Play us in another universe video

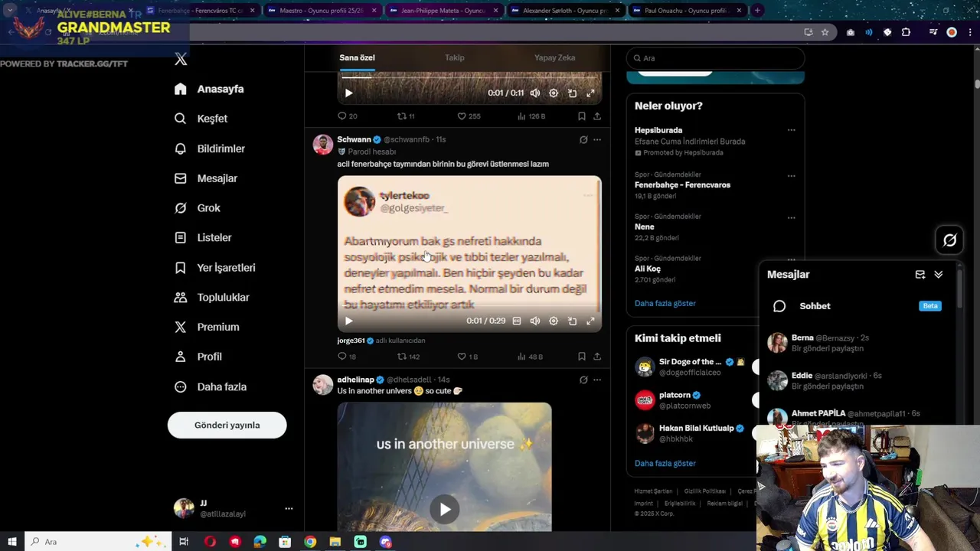[445, 509]
